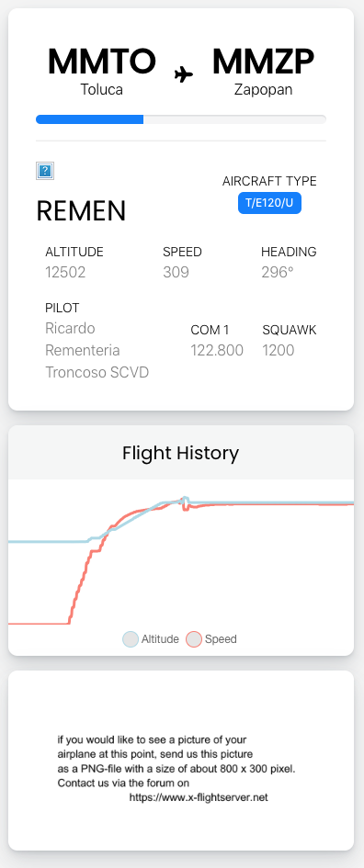Viewport: 364px width, 868px height.
Task: Click the squawk code 1200
Action: (x=279, y=350)
